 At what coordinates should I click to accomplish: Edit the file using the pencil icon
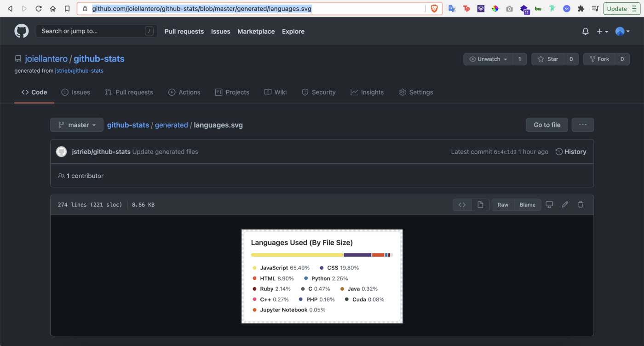565,205
